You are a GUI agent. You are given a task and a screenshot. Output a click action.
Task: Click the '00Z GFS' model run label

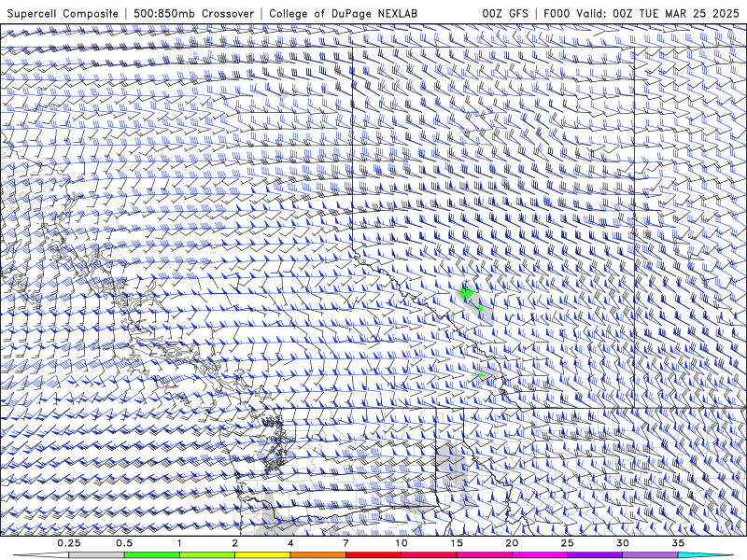click(505, 14)
